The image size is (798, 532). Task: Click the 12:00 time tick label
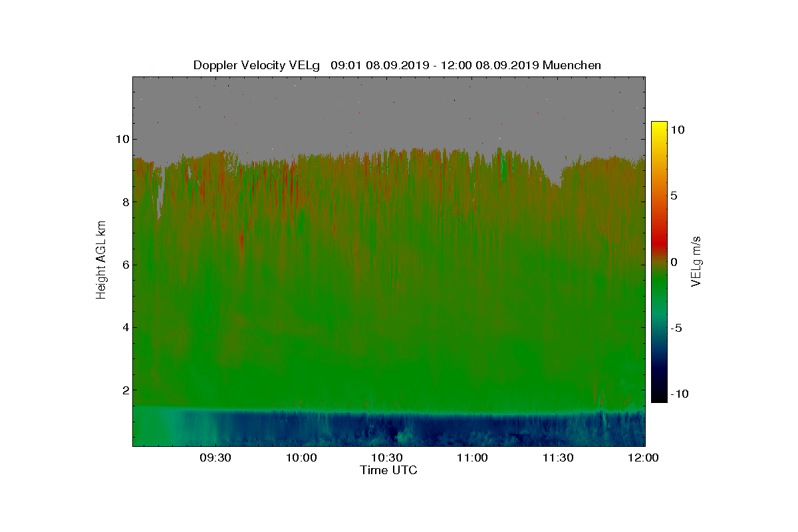pyautogui.click(x=642, y=458)
